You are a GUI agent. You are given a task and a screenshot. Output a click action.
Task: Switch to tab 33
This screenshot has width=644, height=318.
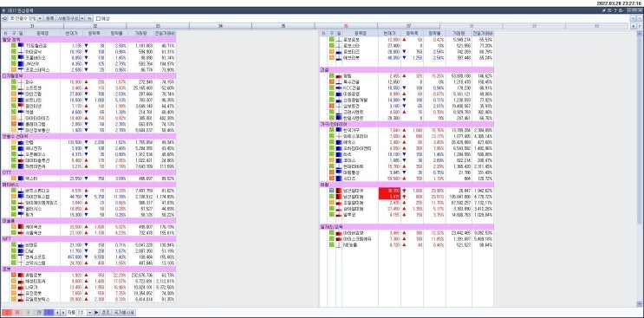[158, 26]
